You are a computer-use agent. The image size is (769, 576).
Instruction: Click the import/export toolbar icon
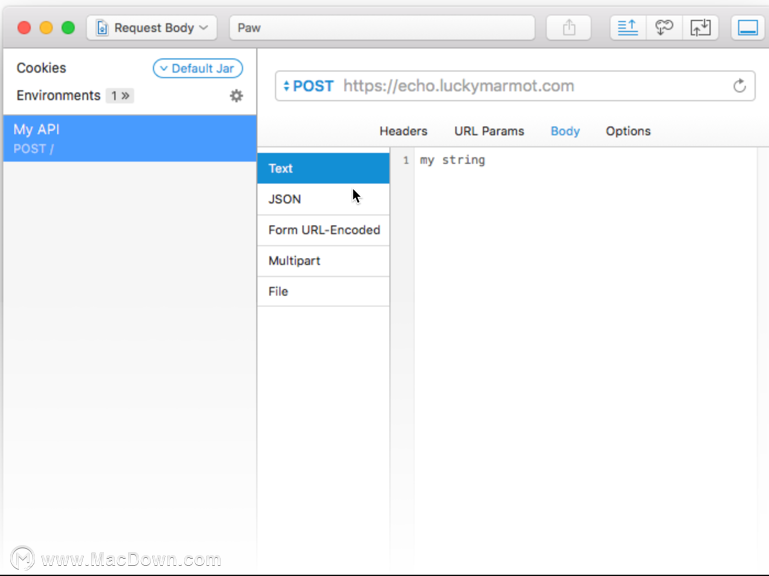(x=700, y=27)
